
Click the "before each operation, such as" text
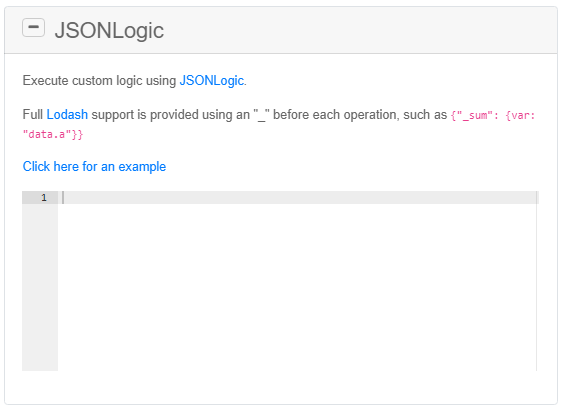(x=360, y=114)
